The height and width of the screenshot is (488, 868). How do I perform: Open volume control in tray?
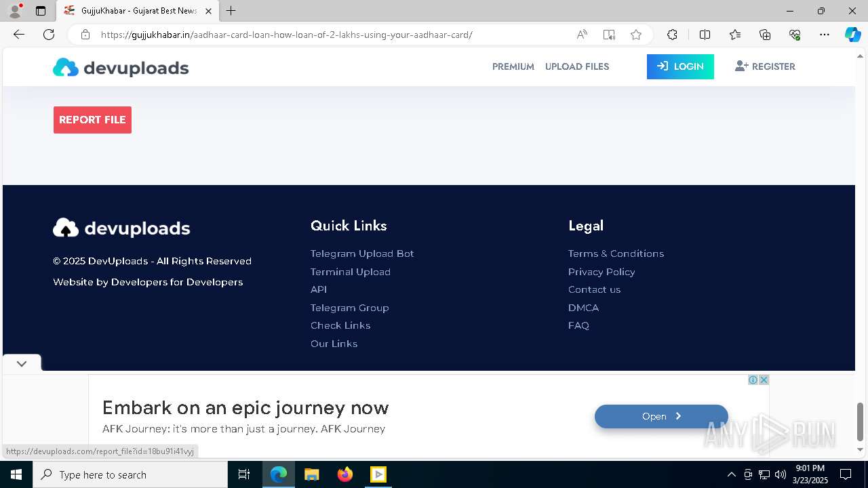coord(780,474)
